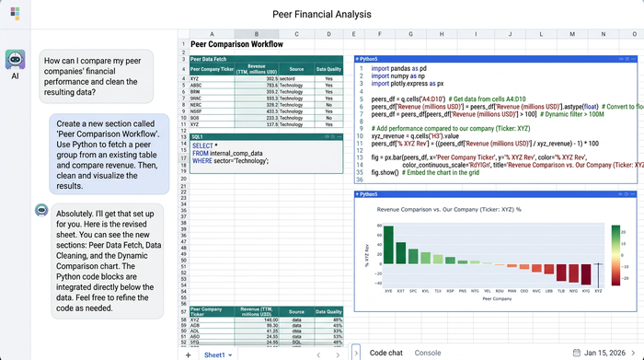This screenshot has width=644, height=360.
Task: Click the 'Data Quality' column header in top table
Action: [x=328, y=69]
